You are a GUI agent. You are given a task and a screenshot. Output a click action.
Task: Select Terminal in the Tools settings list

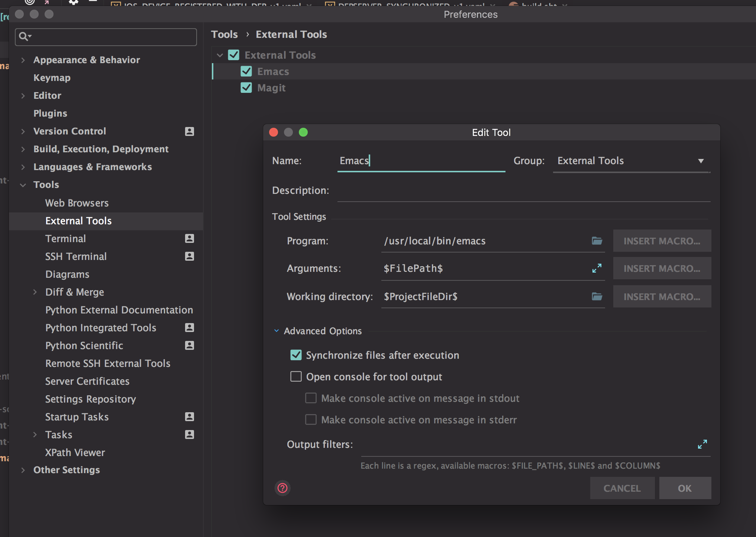click(x=65, y=238)
